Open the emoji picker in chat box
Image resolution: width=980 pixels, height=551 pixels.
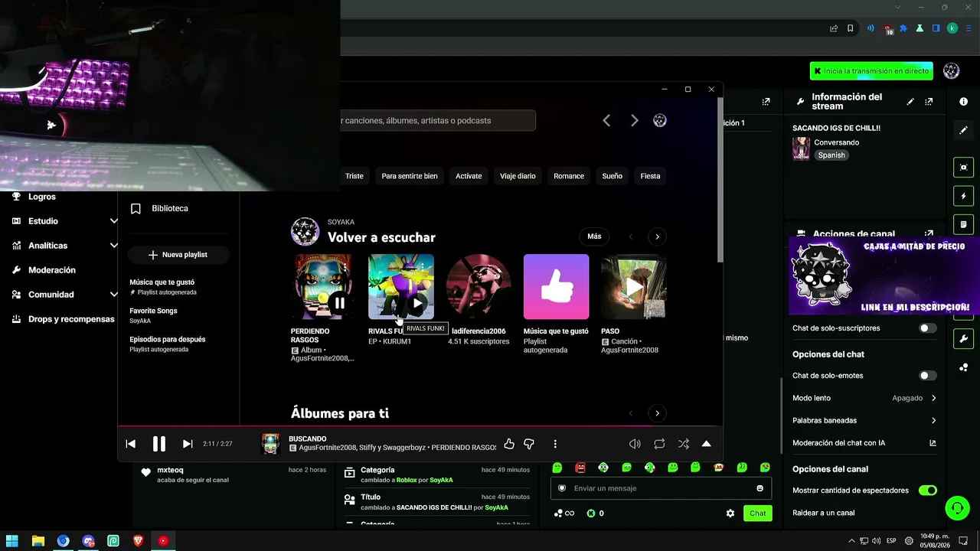pyautogui.click(x=760, y=488)
